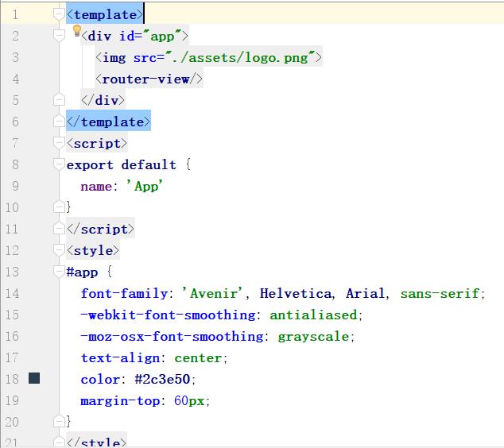Click the img tag name on line 3

pyautogui.click(x=114, y=58)
